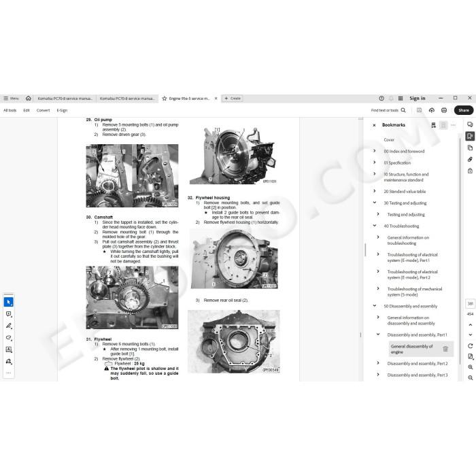Screen dimensions: 476x476
Task: Open the apps grid icon
Action: (401, 98)
